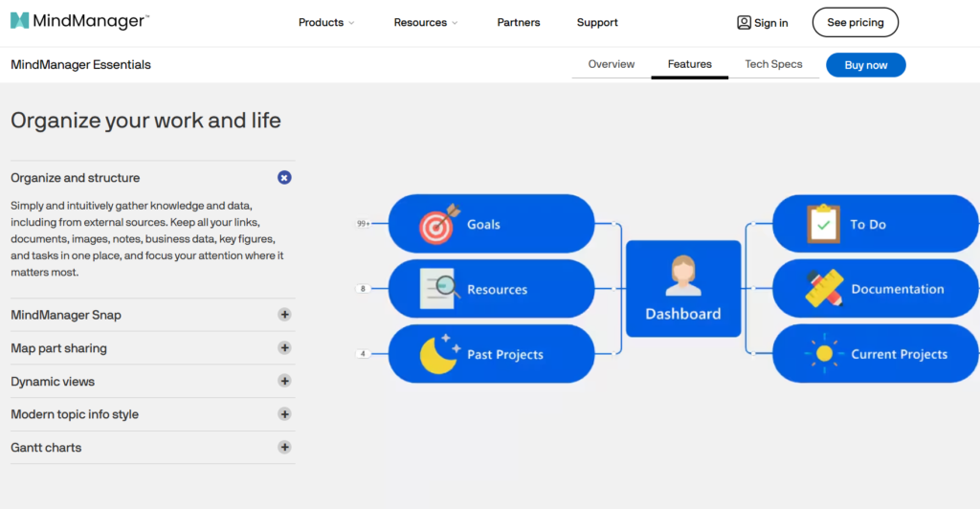Image resolution: width=980 pixels, height=509 pixels.
Task: Click the Dashboard person avatar icon
Action: tap(683, 276)
